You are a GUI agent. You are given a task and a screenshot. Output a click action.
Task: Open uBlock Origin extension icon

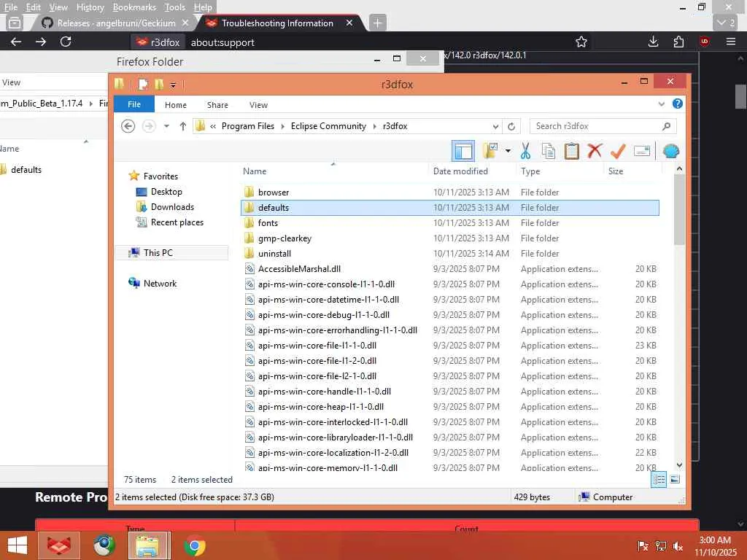[705, 42]
